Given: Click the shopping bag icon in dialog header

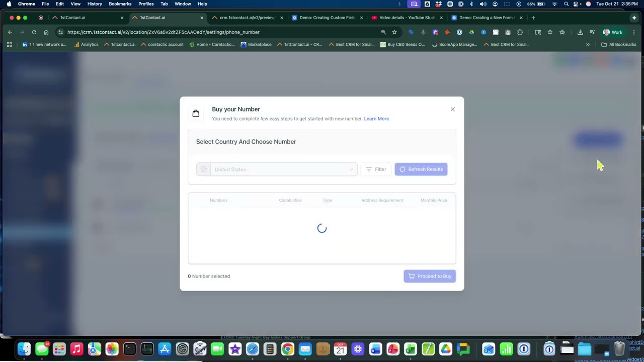Looking at the screenshot, I should click(196, 114).
